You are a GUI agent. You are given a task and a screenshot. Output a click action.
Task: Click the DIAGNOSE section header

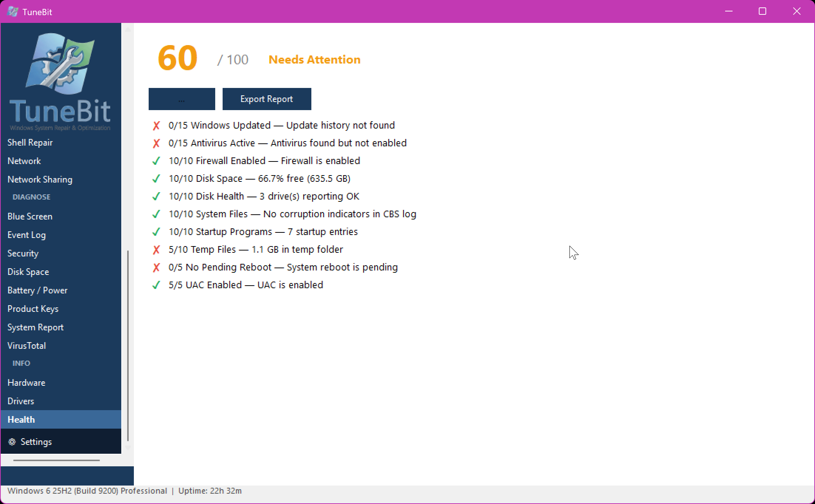click(31, 197)
